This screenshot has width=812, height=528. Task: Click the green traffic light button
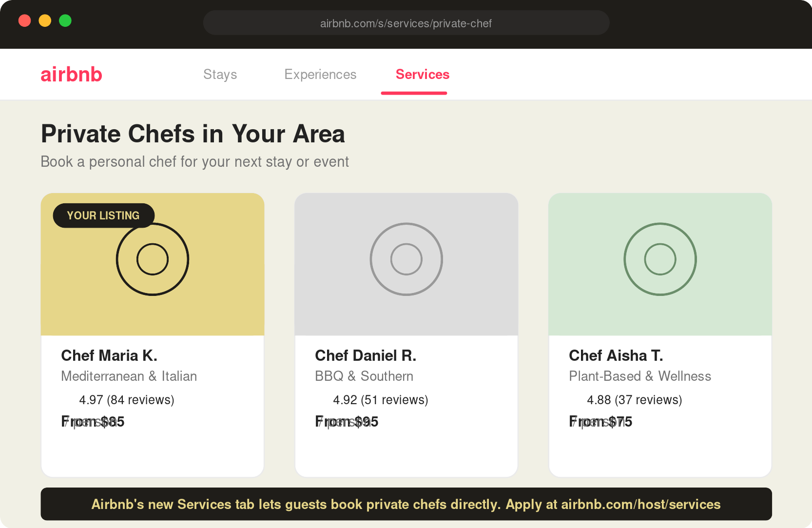tap(65, 20)
